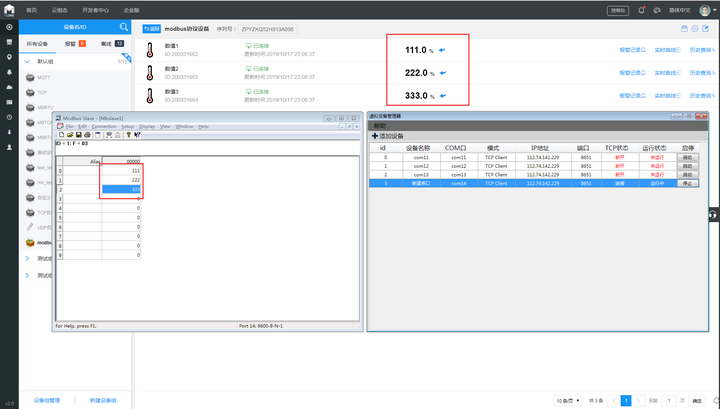Open the 10 per page dropdown
Image resolution: width=720 pixels, height=409 pixels.
coord(568,401)
